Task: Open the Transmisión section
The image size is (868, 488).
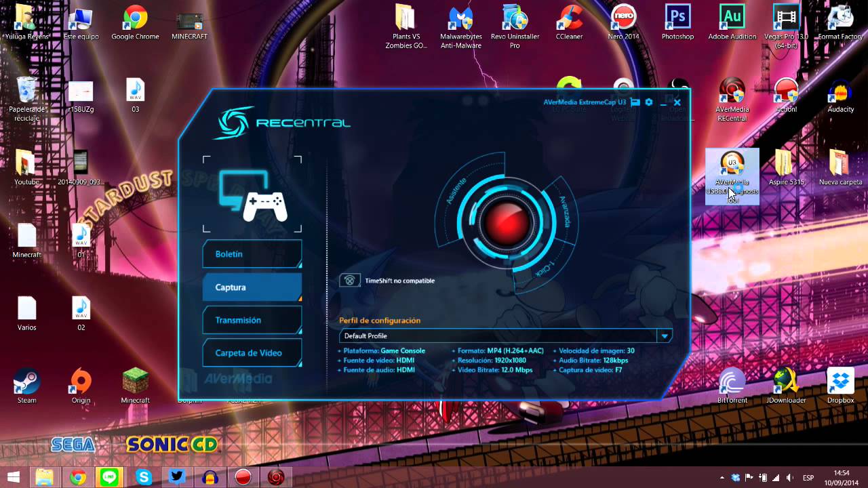Action: (252, 320)
